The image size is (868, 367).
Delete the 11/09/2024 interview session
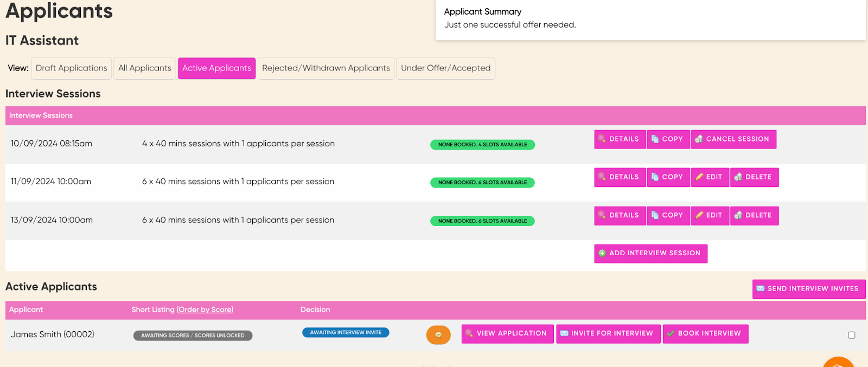tap(754, 177)
